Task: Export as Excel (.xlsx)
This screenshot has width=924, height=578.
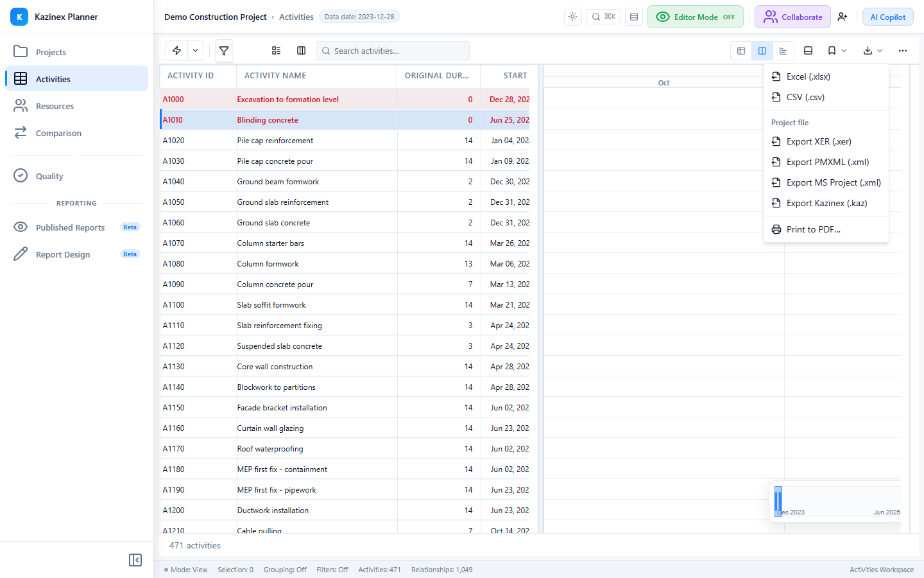Action: [826, 76]
